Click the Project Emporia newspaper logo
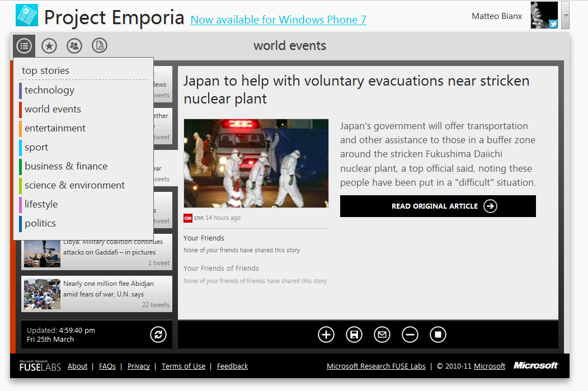Image resolution: width=588 pixels, height=391 pixels. (27, 15)
